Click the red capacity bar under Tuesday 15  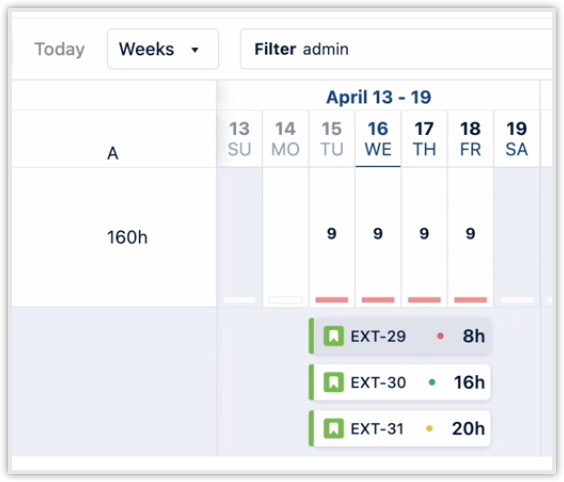pos(332,300)
